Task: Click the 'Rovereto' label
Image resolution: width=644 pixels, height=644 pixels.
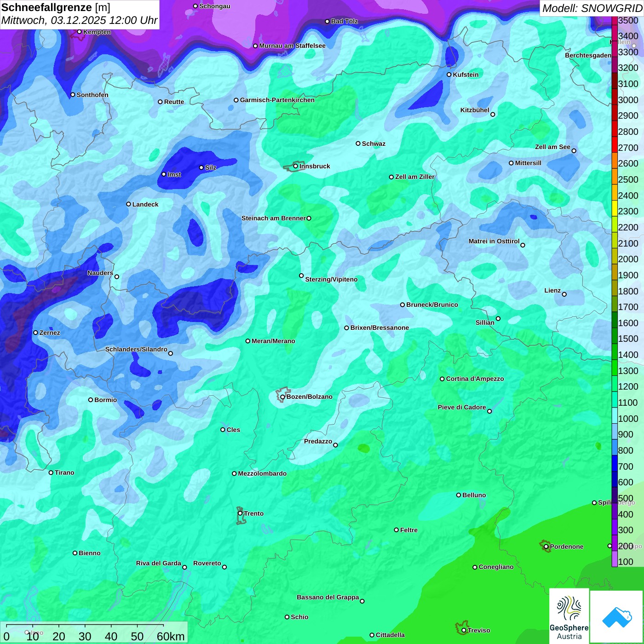Action: [207, 563]
